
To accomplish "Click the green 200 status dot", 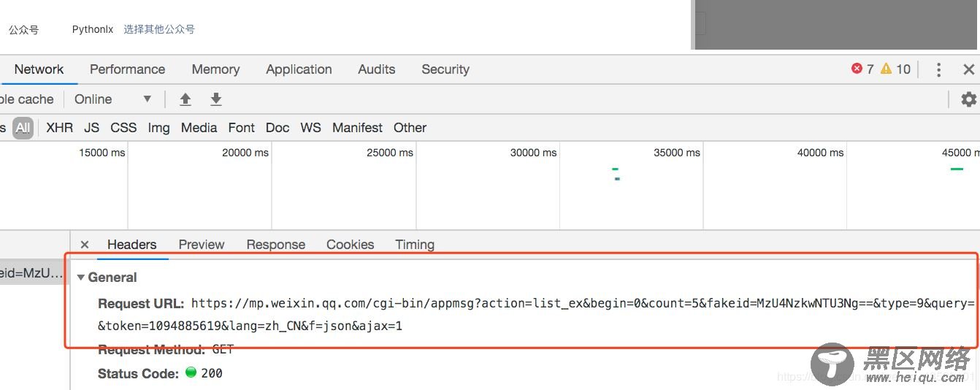I will coord(191,372).
